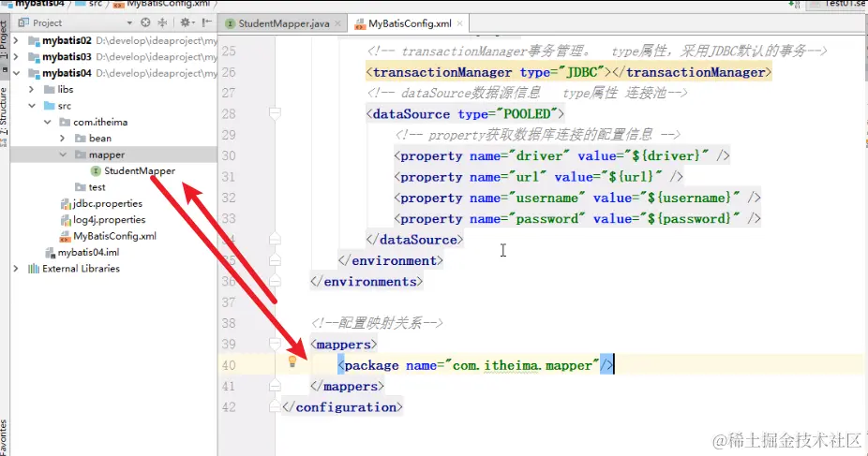Expand the mybatis03 module
868x456 pixels.
(x=16, y=57)
